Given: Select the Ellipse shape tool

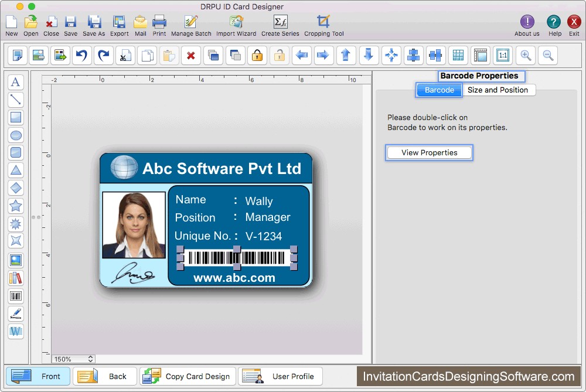Looking at the screenshot, I should (16, 135).
